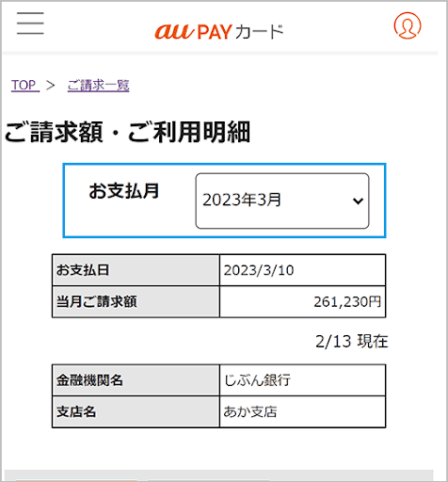The height and width of the screenshot is (482, 448).
Task: Select the 当月ご請求額 header cell
Action: [136, 302]
